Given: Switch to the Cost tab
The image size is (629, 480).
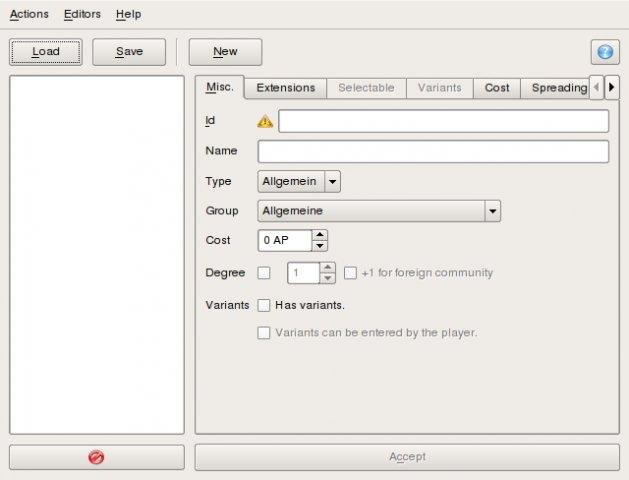Looking at the screenshot, I should point(497,88).
